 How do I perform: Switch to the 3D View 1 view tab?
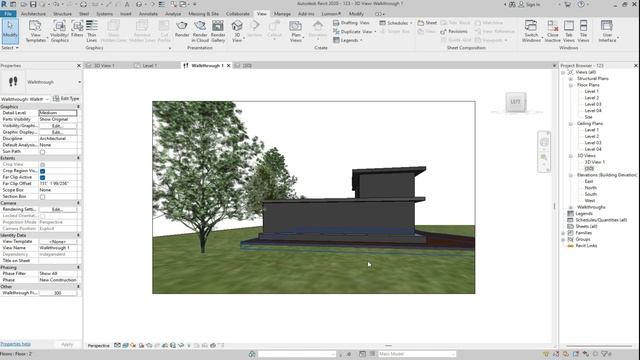[104, 65]
